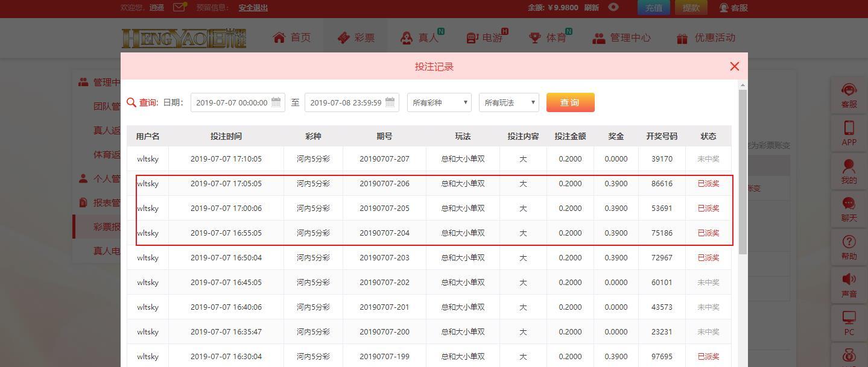Click the gift box icon beside 优惠活动
This screenshot has width=868, height=367.
pyautogui.click(x=682, y=38)
